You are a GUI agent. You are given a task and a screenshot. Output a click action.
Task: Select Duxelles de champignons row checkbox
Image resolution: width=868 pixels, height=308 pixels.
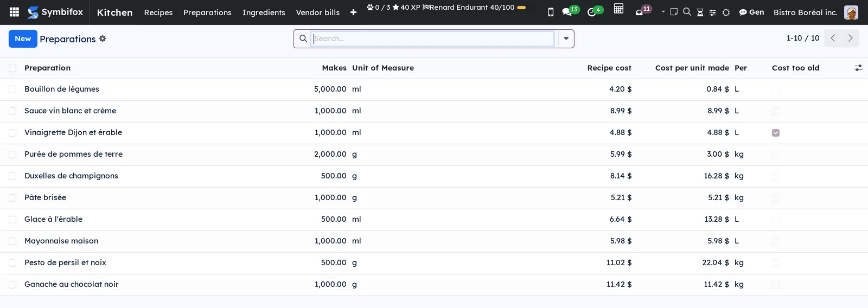[x=12, y=176]
